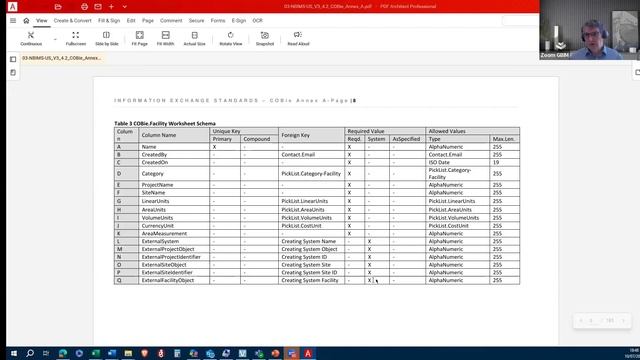This screenshot has height=360, width=640.
Task: Toggle the page thumbnails panel icon
Action: (13, 59)
